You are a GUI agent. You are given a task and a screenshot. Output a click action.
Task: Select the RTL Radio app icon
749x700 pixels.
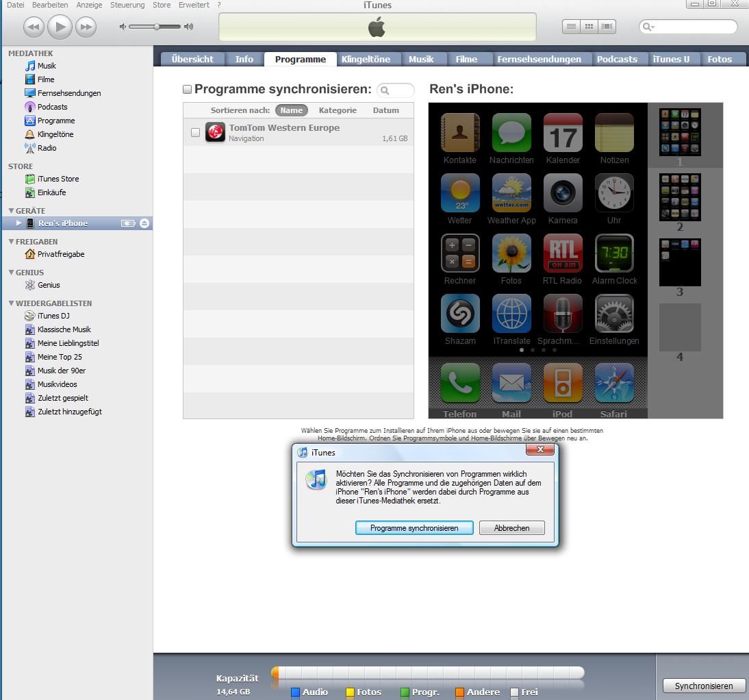pyautogui.click(x=562, y=253)
